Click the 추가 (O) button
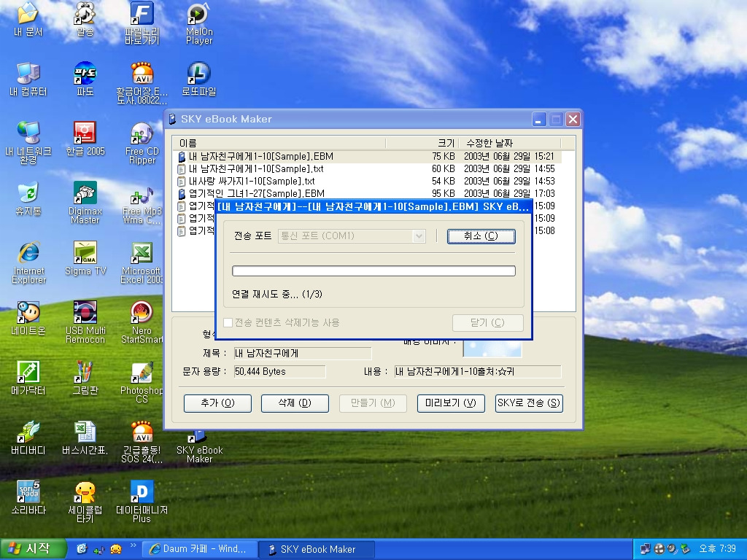This screenshot has height=560, width=747. 217,403
